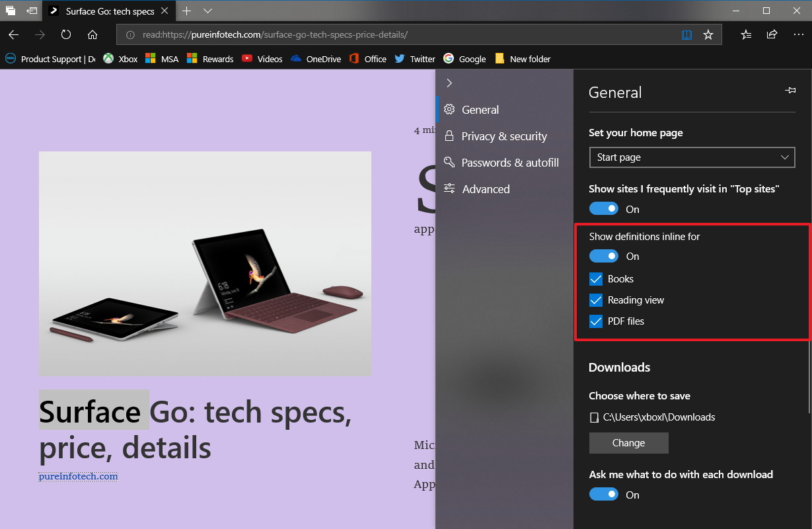Open Passwords & autofill settings
Image resolution: width=812 pixels, height=529 pixels.
point(505,163)
